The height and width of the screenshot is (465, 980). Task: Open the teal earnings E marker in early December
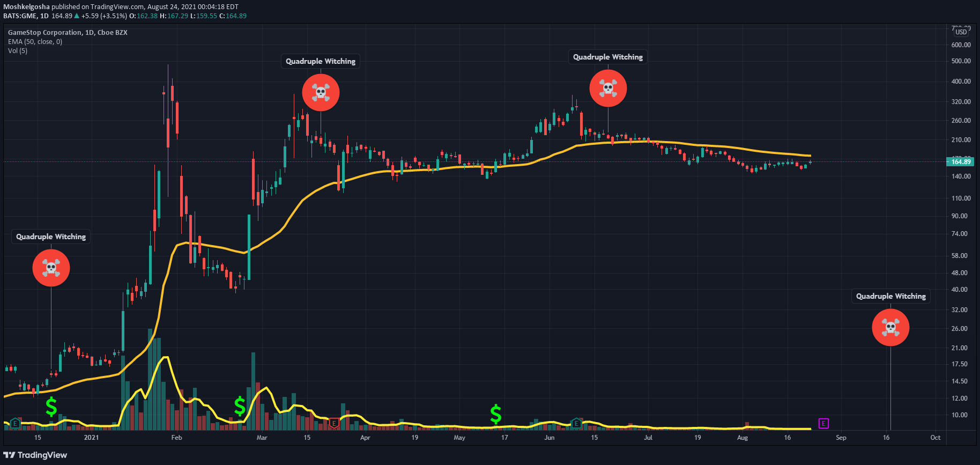(15, 424)
